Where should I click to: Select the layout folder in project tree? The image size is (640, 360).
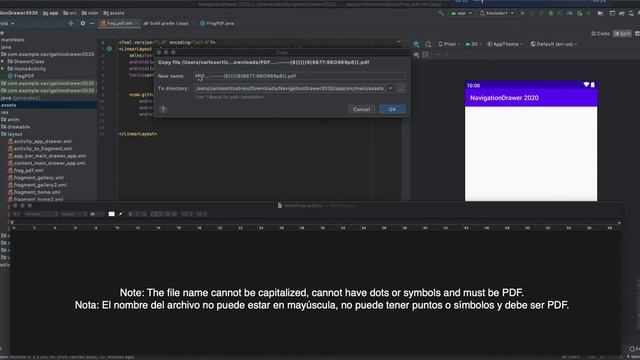click(x=12, y=134)
